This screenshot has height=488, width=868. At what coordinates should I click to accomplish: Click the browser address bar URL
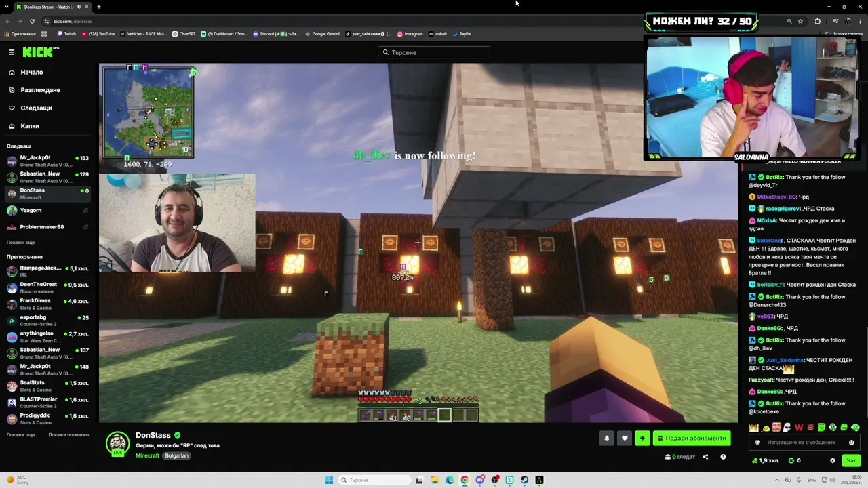[73, 21]
